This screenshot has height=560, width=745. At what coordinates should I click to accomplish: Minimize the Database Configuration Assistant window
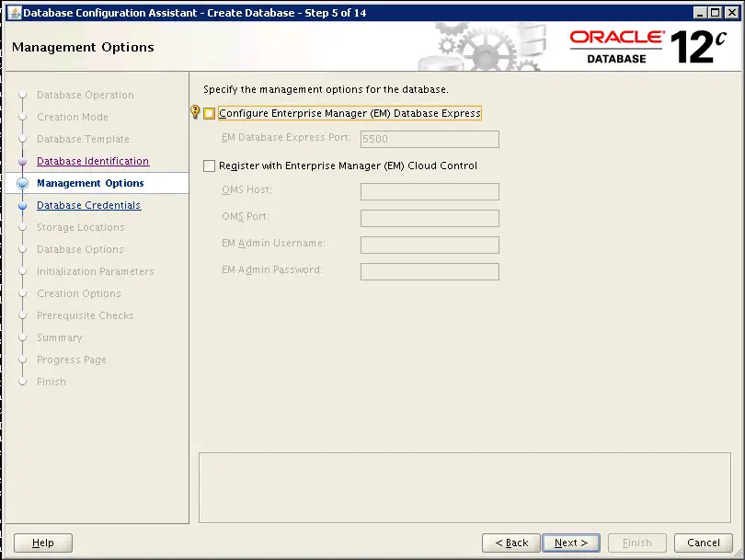point(699,13)
